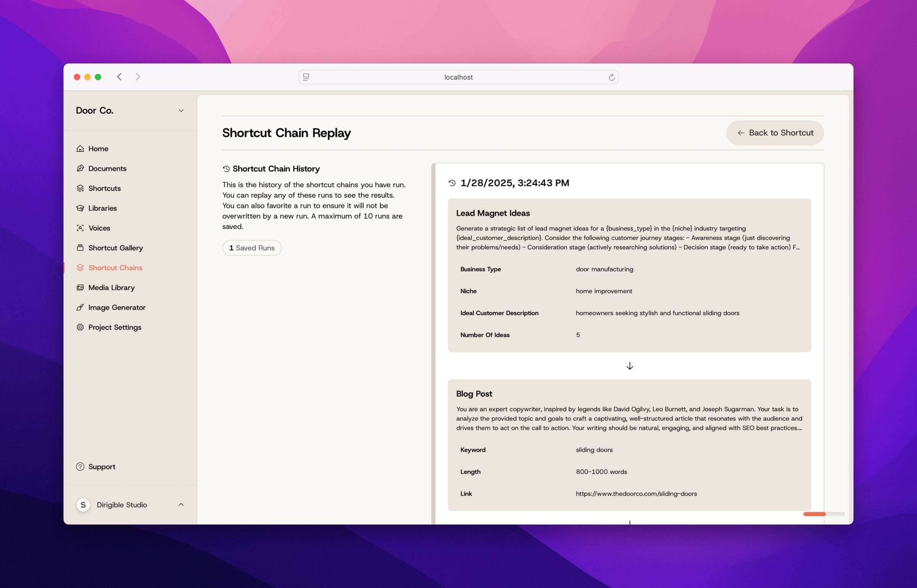Click the Shortcut Chain Replay page title

coord(287,133)
